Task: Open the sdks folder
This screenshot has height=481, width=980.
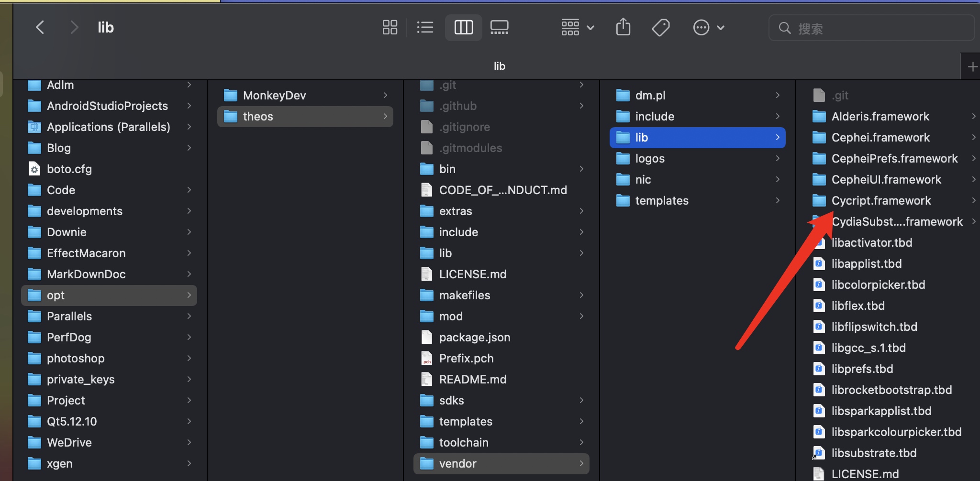Action: pyautogui.click(x=501, y=400)
